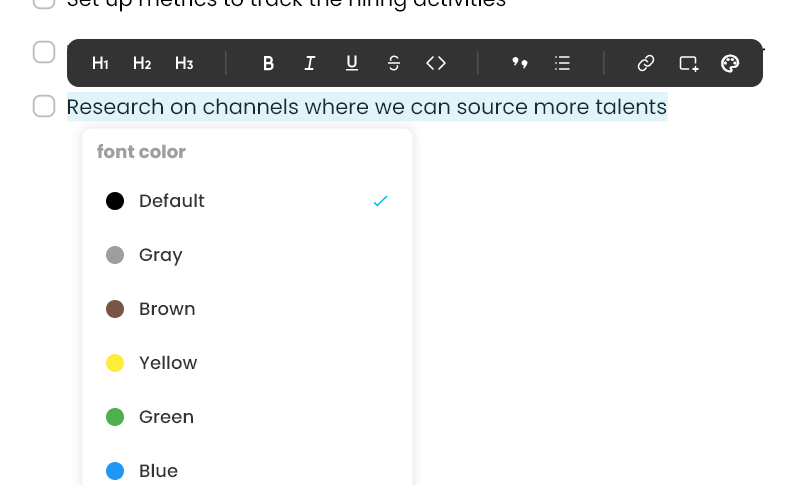Check the Research on channels task checkbox

tap(44, 106)
